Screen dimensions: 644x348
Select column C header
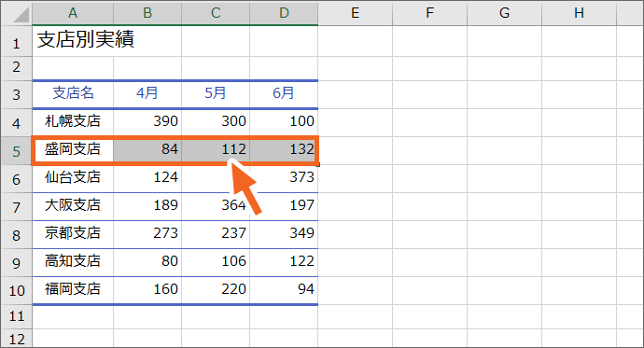click(216, 14)
